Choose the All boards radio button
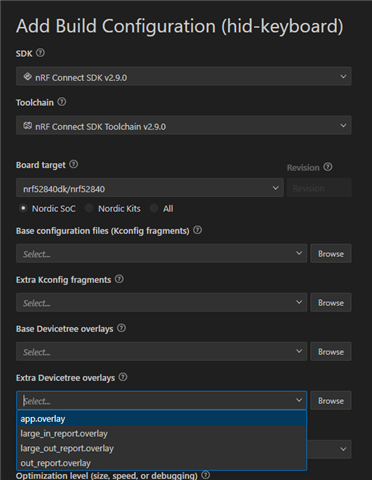The height and width of the screenshot is (480, 372). tap(154, 208)
